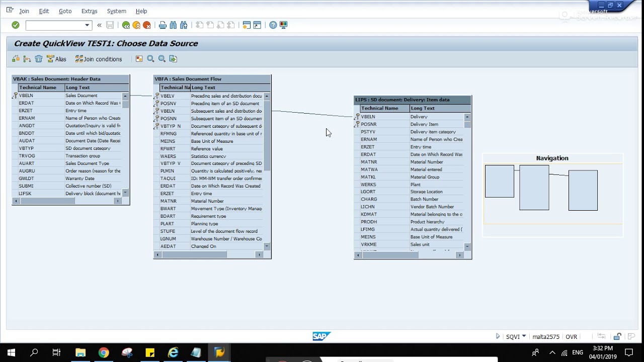Viewport: 644px width, 362px height.
Task: Open Chrome from the taskbar
Action: 104,352
